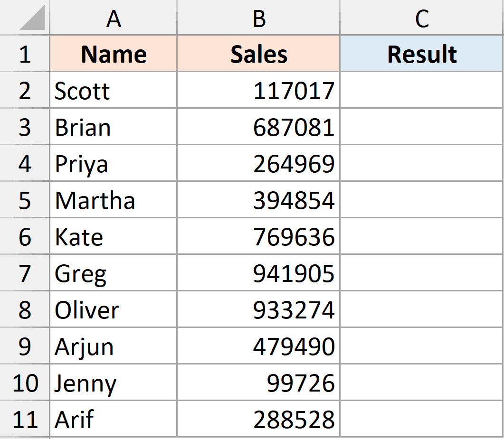Image resolution: width=504 pixels, height=439 pixels.
Task: Select column A header
Action: (x=114, y=18)
